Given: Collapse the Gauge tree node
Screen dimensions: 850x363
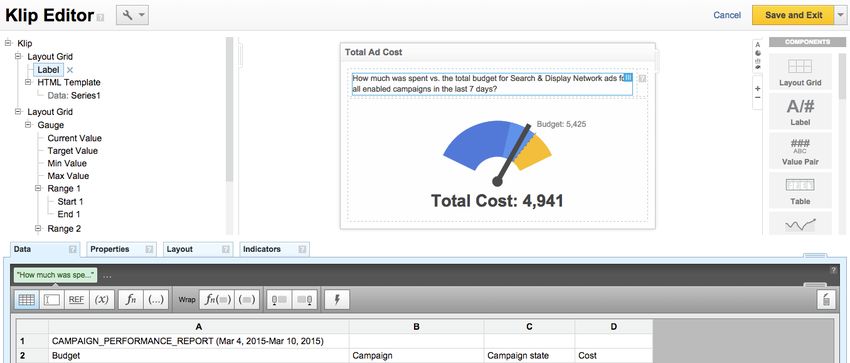Looking at the screenshot, I should coord(28,125).
